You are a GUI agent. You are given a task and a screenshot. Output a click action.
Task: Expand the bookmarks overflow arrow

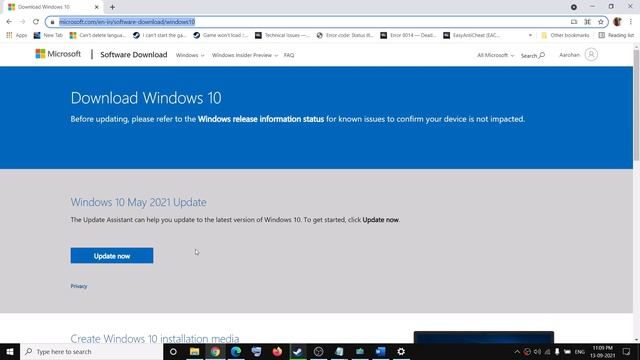coord(530,36)
